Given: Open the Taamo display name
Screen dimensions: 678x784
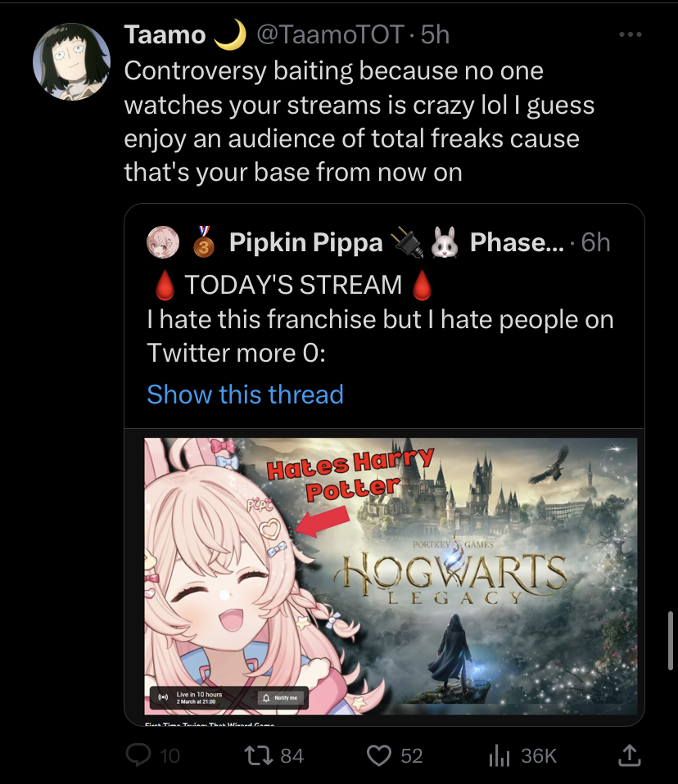Looking at the screenshot, I should 165,34.
